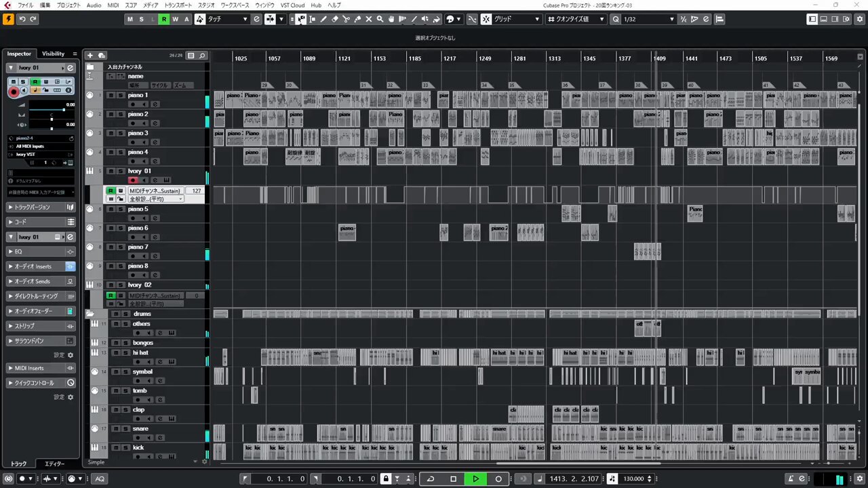This screenshot has width=868, height=488.
Task: Select the Object Selection arrow tool
Action: (300, 19)
